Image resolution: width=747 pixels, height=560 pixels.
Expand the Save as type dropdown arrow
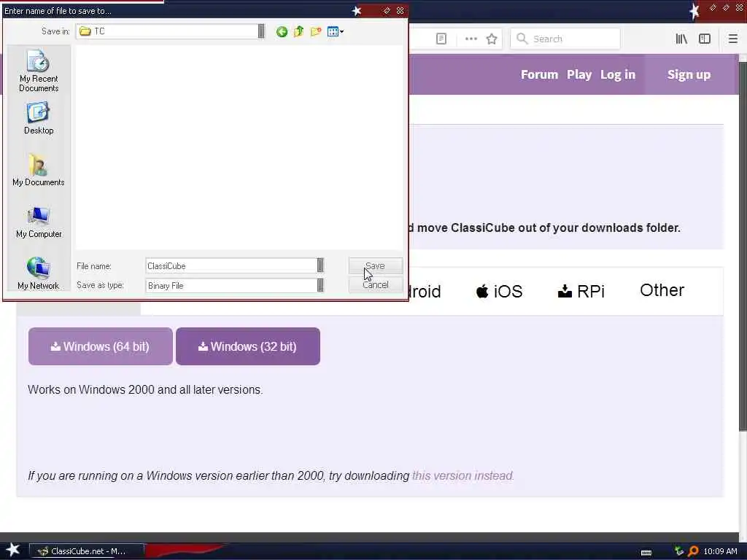point(320,285)
